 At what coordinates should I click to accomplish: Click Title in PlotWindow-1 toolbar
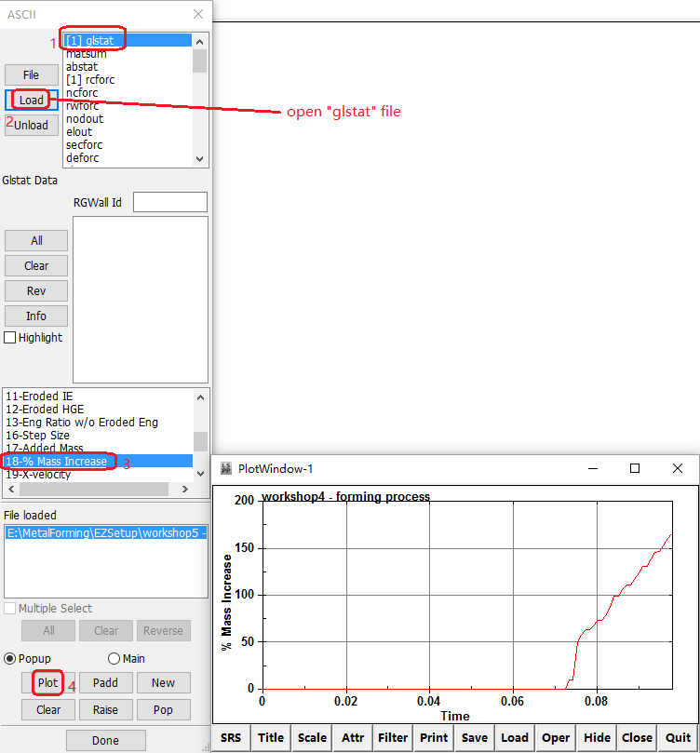click(x=271, y=737)
